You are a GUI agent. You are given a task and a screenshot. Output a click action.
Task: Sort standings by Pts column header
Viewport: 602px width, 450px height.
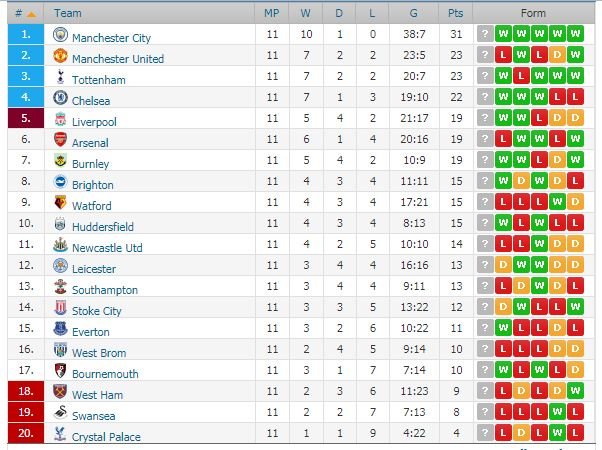tap(456, 13)
